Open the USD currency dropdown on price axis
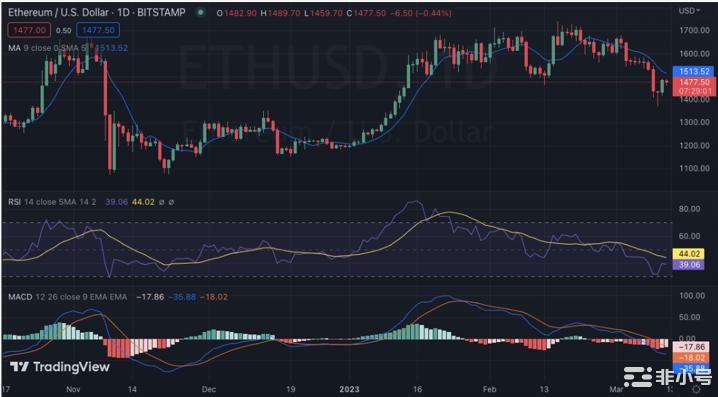Image resolution: width=718 pixels, height=397 pixels. pyautogui.click(x=689, y=11)
